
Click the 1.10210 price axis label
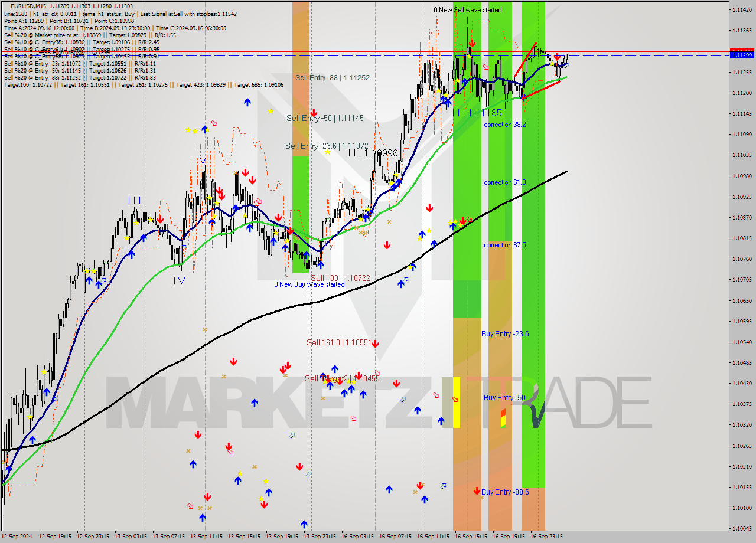tap(742, 466)
